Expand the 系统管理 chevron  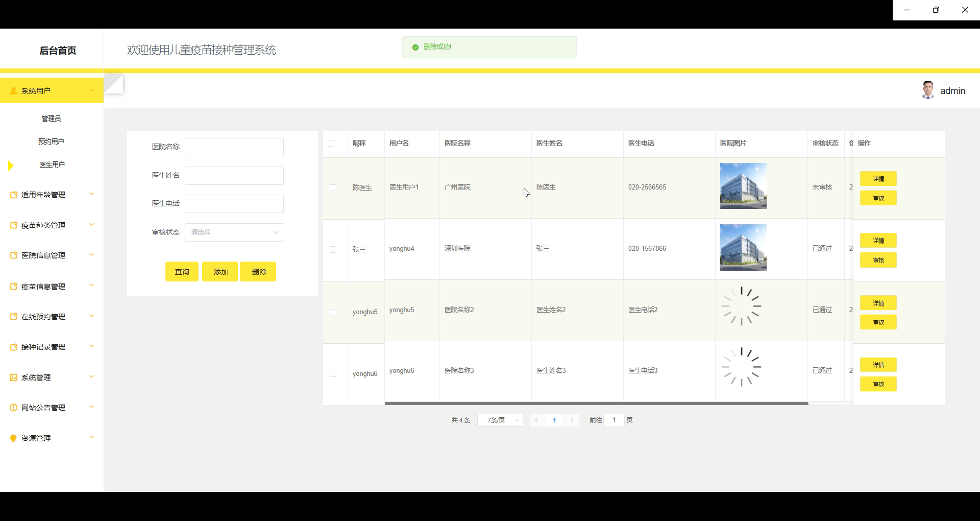click(x=92, y=377)
